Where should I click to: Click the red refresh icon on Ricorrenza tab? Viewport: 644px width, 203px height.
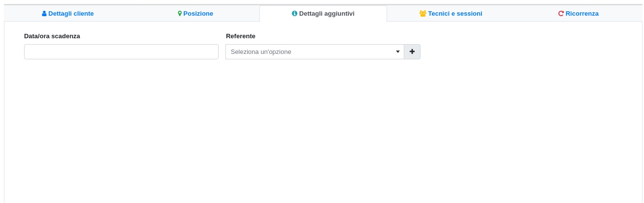pyautogui.click(x=561, y=14)
